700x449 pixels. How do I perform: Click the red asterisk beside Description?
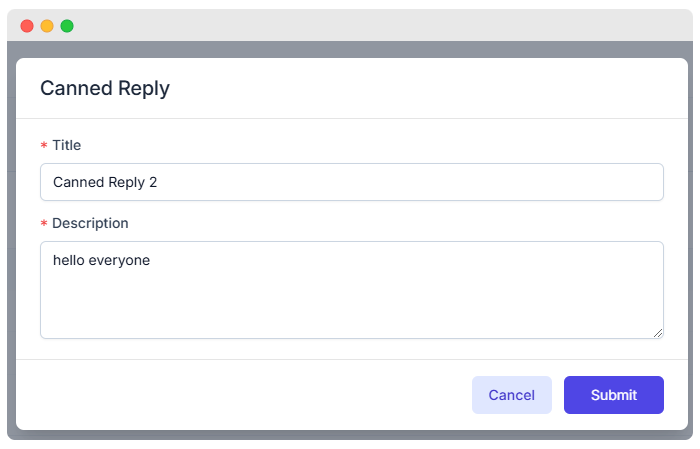[44, 223]
